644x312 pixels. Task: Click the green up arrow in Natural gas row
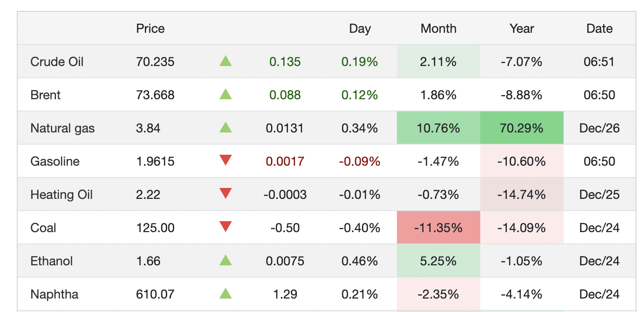pyautogui.click(x=226, y=127)
